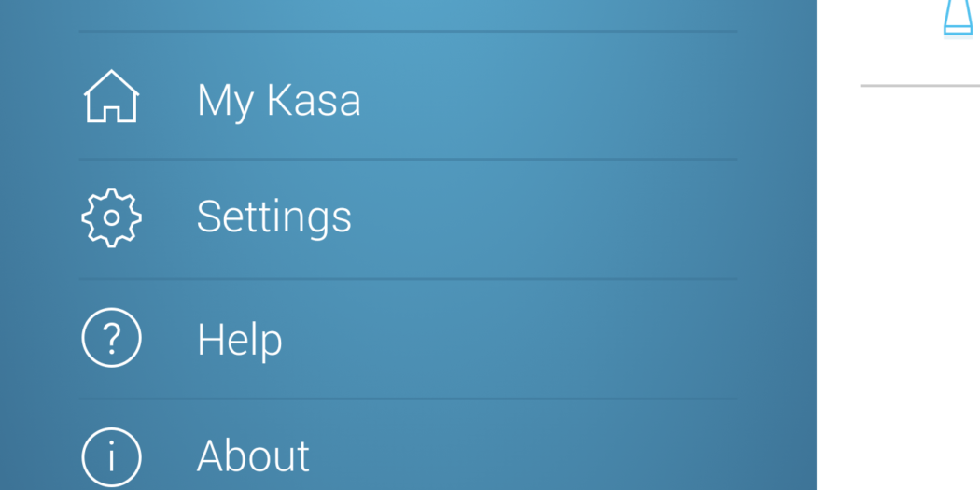Open Settings from the side menu
The width and height of the screenshot is (980, 490).
pos(273,217)
